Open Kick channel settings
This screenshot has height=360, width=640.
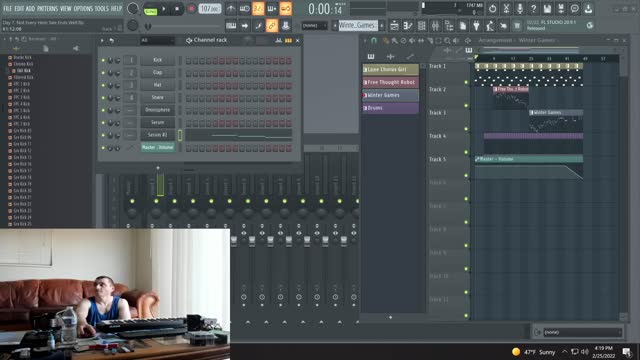pyautogui.click(x=158, y=60)
